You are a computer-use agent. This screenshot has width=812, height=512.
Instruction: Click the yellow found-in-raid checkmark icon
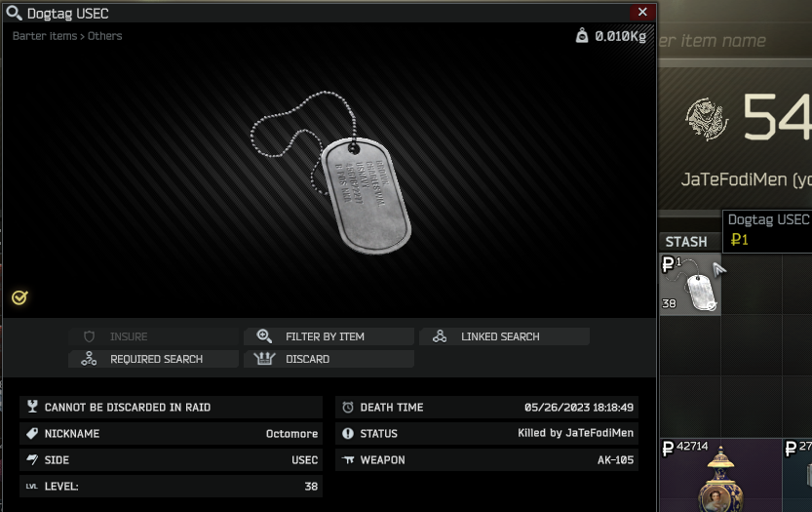coord(19,297)
